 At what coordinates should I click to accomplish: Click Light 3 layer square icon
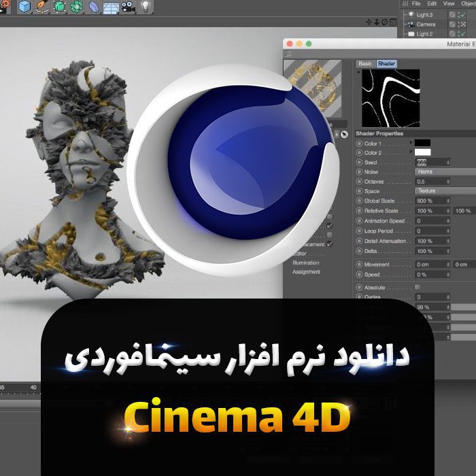pos(452,14)
